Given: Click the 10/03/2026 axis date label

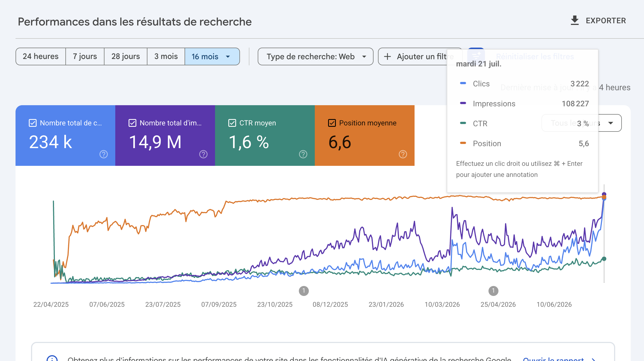Looking at the screenshot, I should pyautogui.click(x=442, y=304).
